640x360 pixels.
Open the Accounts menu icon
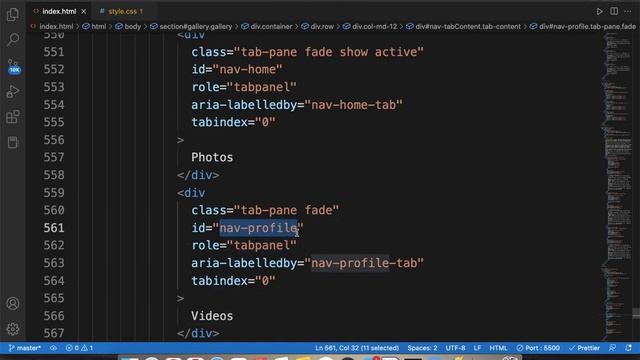tap(13, 304)
